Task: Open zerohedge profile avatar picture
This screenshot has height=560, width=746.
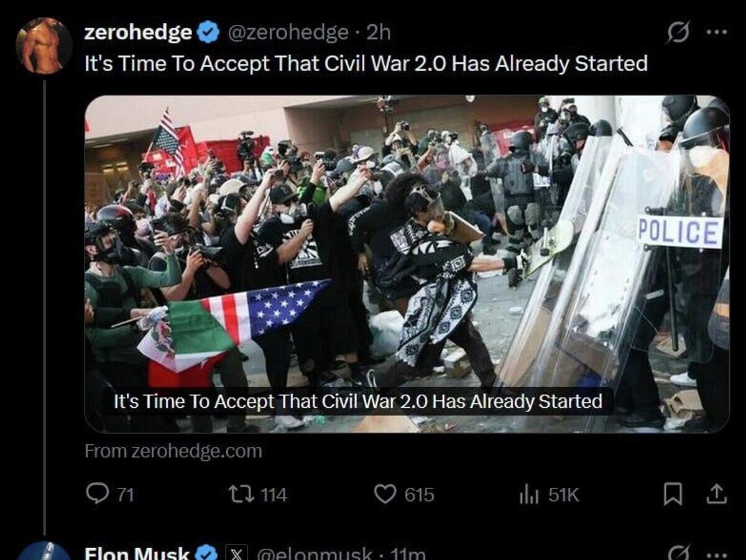Action: click(x=44, y=46)
